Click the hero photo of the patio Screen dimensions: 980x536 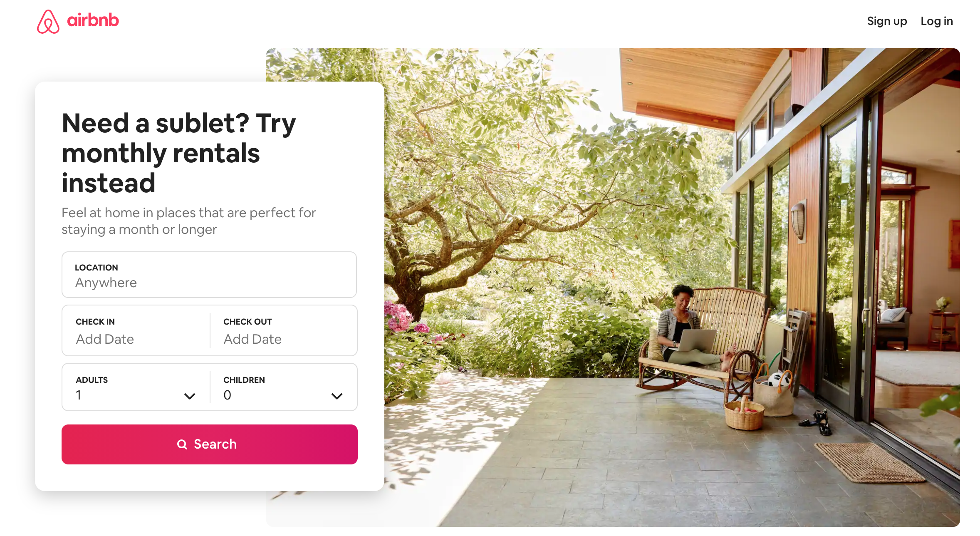(x=672, y=287)
